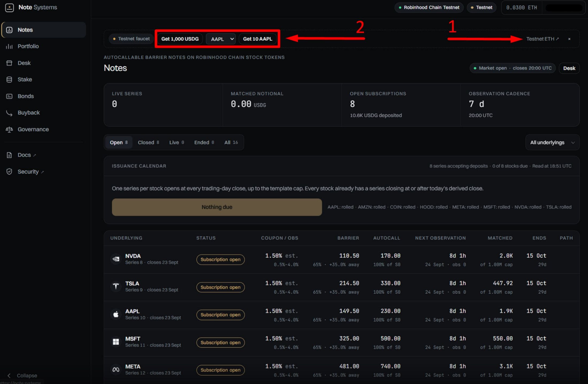Click AAPL Subscription open status badge
588x384 pixels.
(220, 315)
